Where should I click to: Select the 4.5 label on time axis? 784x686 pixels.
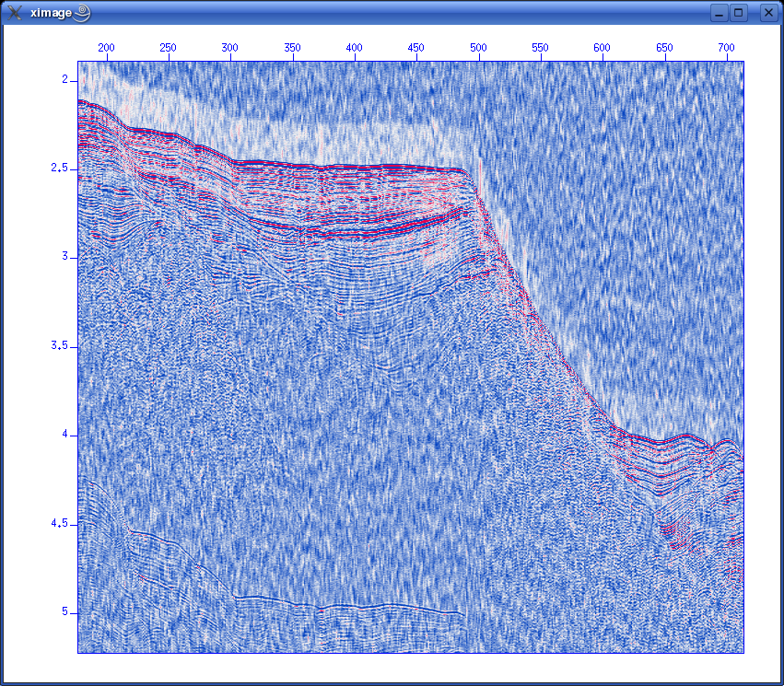click(x=59, y=523)
